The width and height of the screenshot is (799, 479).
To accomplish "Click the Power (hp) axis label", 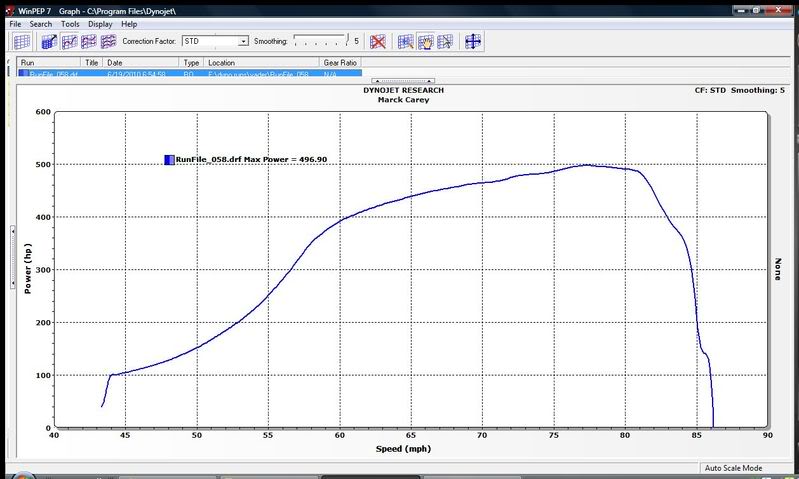I will point(28,269).
